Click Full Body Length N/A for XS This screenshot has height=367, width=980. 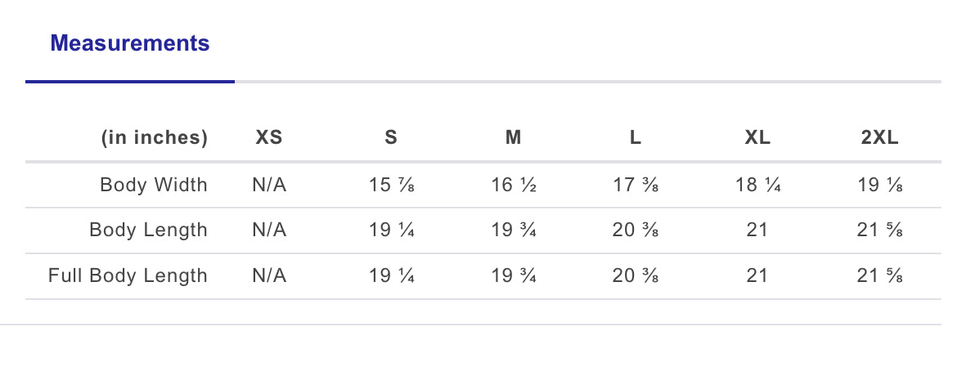[269, 276]
